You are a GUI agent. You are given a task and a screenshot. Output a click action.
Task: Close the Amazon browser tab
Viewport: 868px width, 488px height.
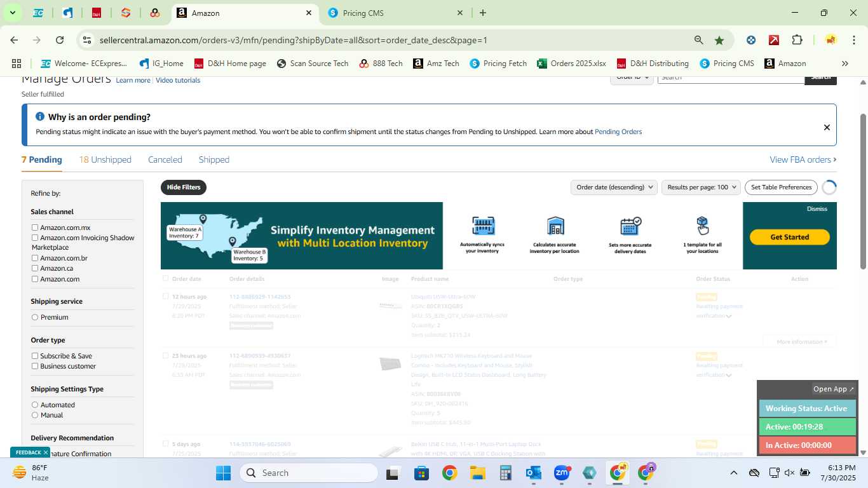click(309, 13)
